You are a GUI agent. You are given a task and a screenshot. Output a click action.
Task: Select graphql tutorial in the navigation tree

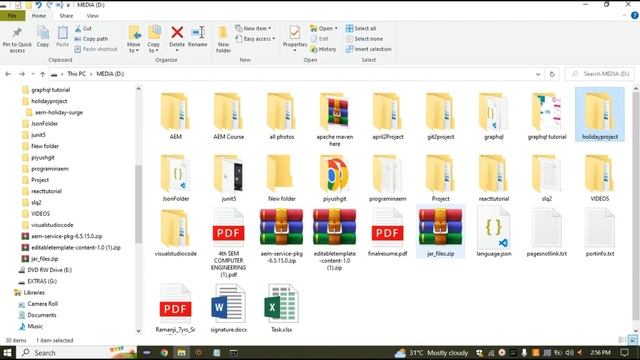point(50,90)
